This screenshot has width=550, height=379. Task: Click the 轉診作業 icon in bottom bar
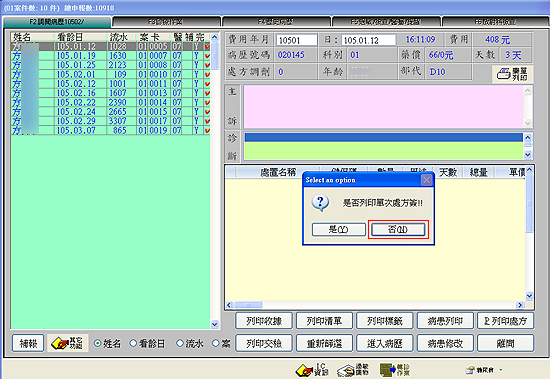click(x=395, y=370)
